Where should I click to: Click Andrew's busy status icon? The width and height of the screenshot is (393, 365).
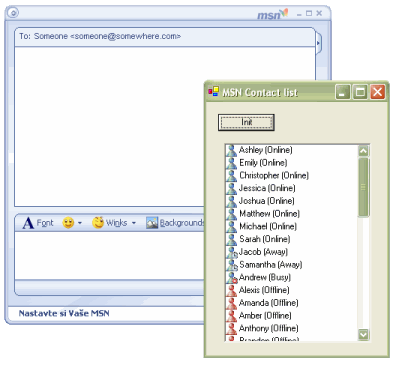tap(231, 277)
